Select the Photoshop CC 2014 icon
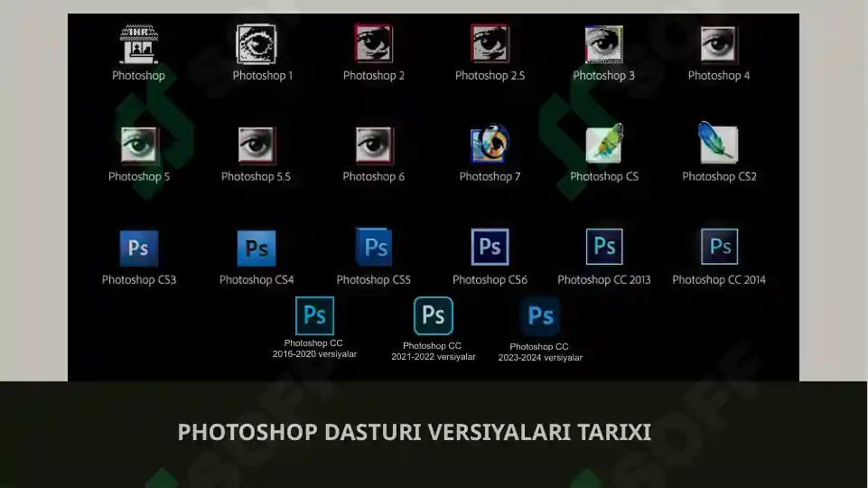 click(719, 247)
